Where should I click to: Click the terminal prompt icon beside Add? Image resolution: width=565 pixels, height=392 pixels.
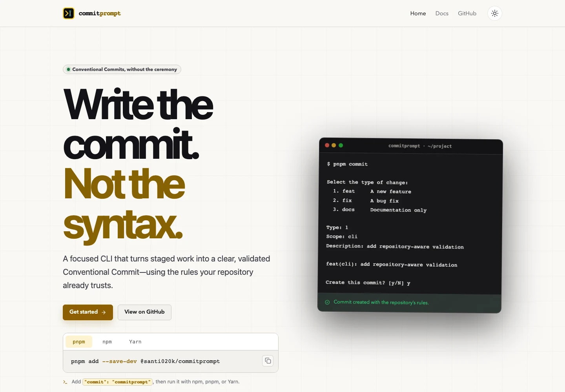point(65,382)
